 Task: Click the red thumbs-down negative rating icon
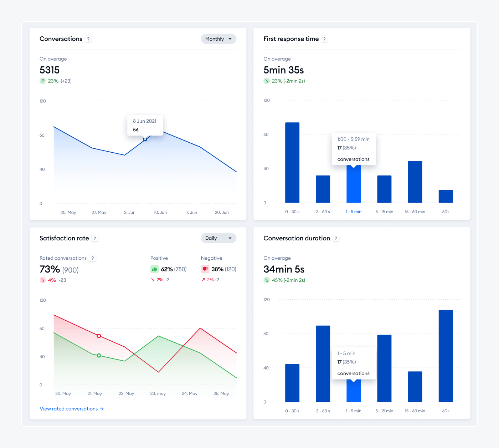[205, 269]
